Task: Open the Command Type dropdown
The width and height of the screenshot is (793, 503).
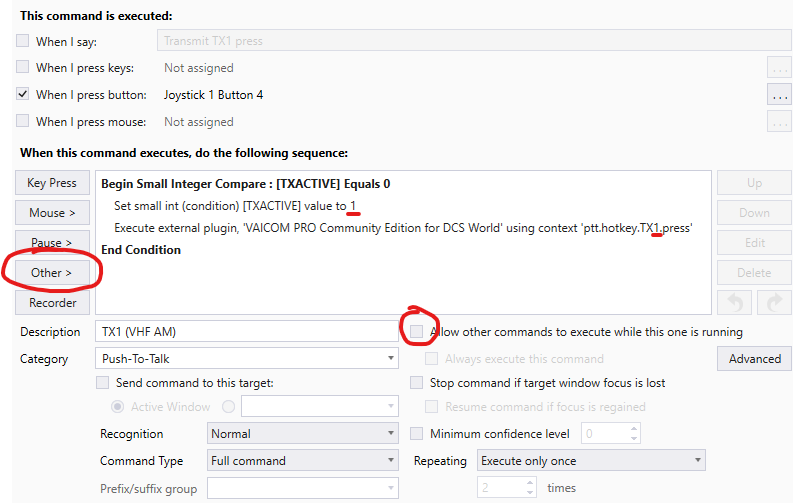Action: tap(302, 461)
